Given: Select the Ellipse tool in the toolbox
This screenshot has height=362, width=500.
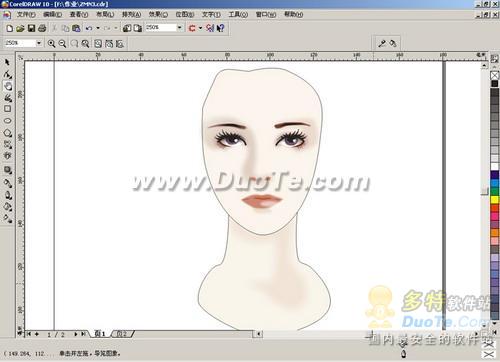Looking at the screenshot, I should click(7, 121).
